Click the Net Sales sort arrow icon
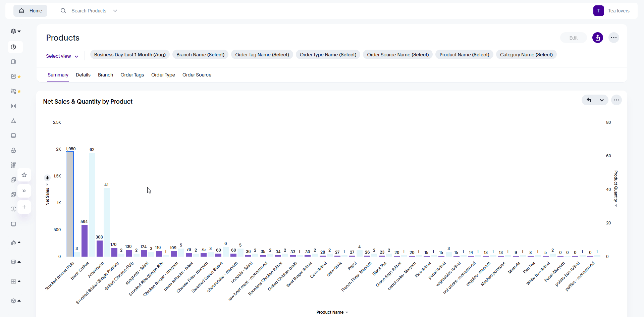The height and width of the screenshot is (317, 644). [x=47, y=177]
